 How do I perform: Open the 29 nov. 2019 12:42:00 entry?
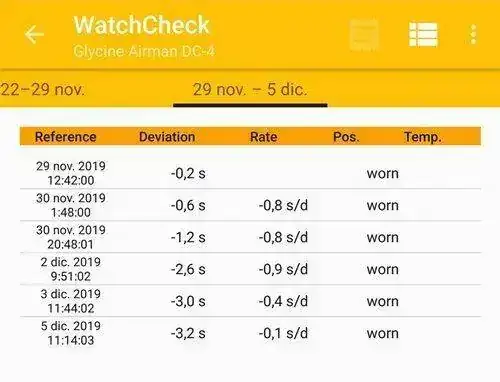tap(250, 173)
